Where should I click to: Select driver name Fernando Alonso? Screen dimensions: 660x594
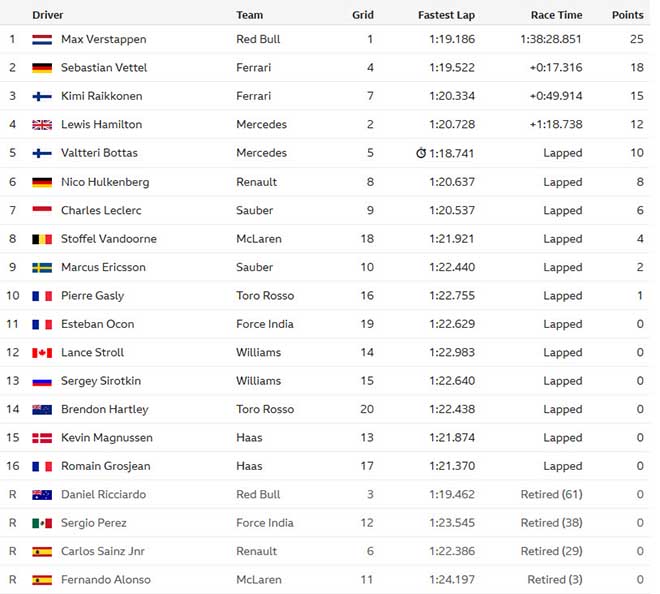point(106,580)
